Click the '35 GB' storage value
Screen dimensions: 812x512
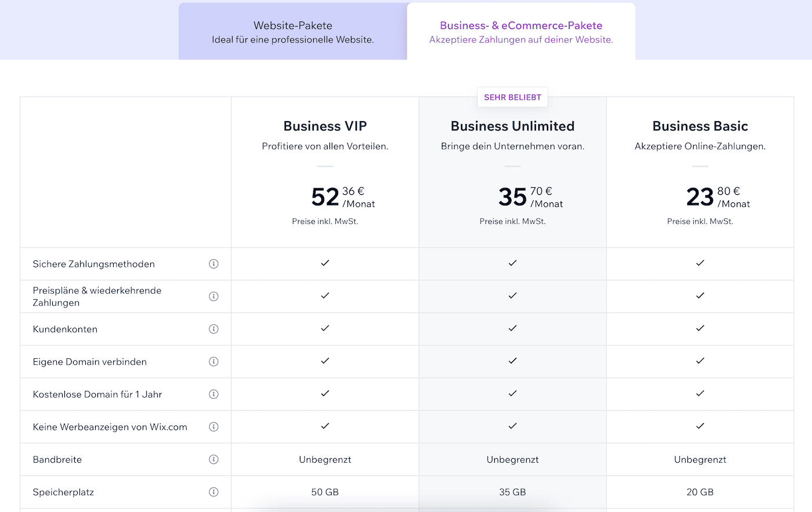coord(513,492)
